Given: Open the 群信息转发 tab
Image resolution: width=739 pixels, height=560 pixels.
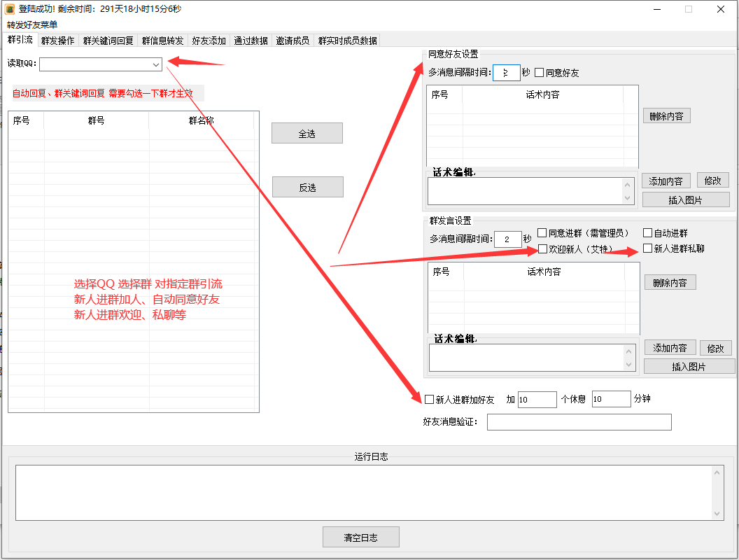Looking at the screenshot, I should (x=162, y=41).
